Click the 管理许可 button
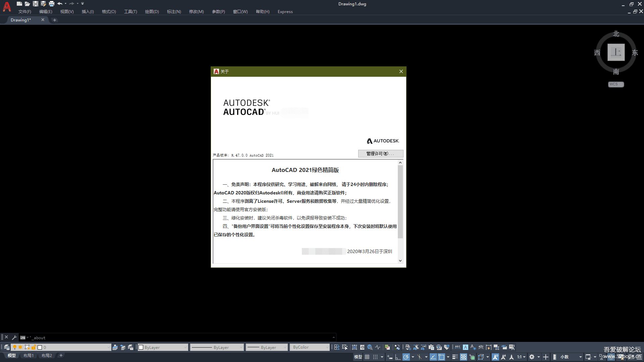This screenshot has width=644, height=362. [380, 154]
